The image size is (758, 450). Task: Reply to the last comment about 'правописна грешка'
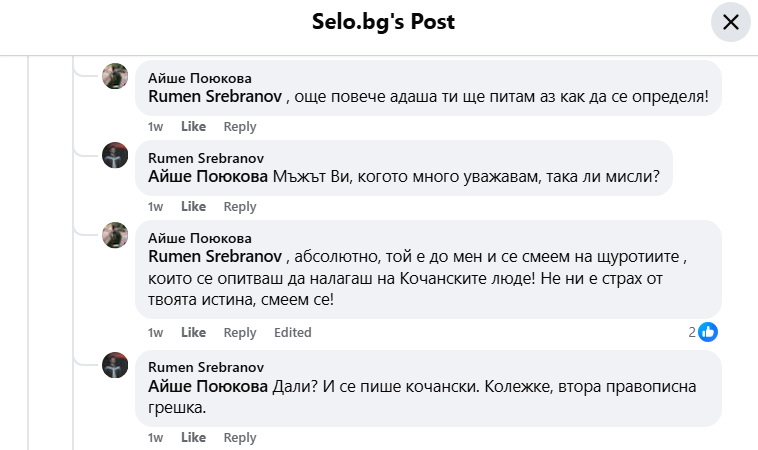pos(240,438)
